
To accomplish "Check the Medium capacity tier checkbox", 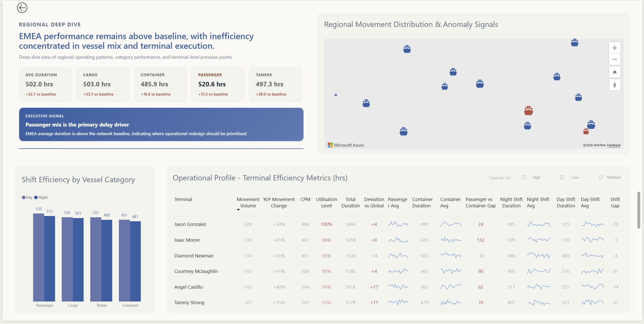I will click(x=601, y=177).
